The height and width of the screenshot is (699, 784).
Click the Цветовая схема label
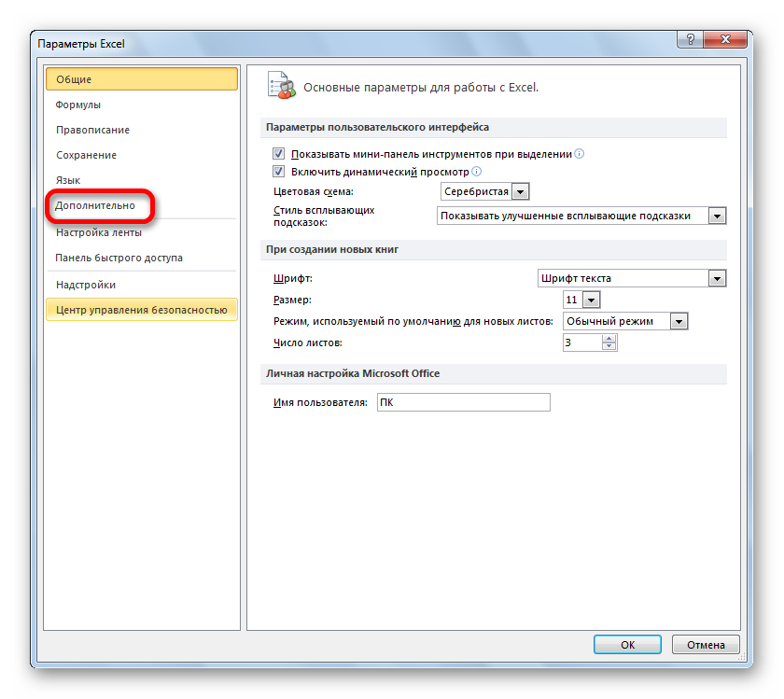click(314, 191)
